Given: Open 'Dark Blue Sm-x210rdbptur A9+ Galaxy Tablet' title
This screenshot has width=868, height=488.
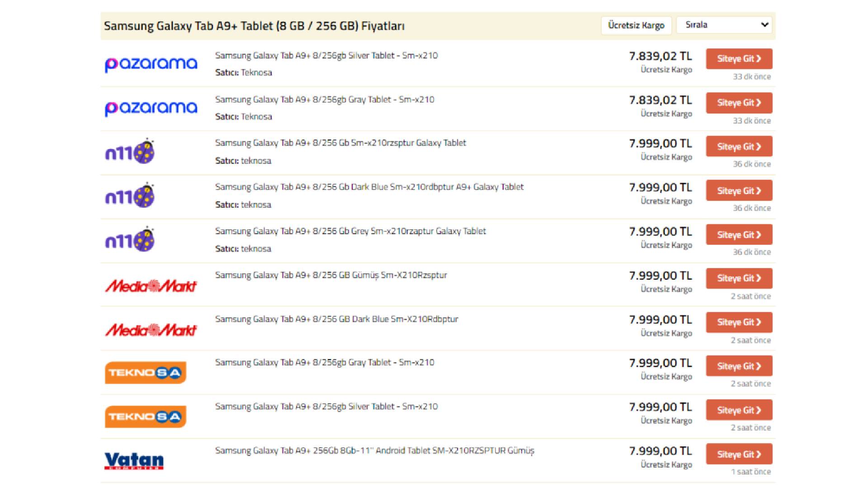Looking at the screenshot, I should 369,187.
